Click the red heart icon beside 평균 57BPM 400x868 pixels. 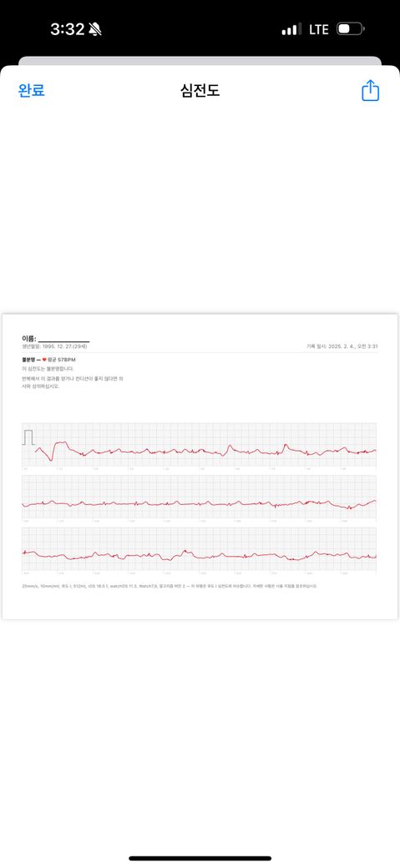click(44, 359)
